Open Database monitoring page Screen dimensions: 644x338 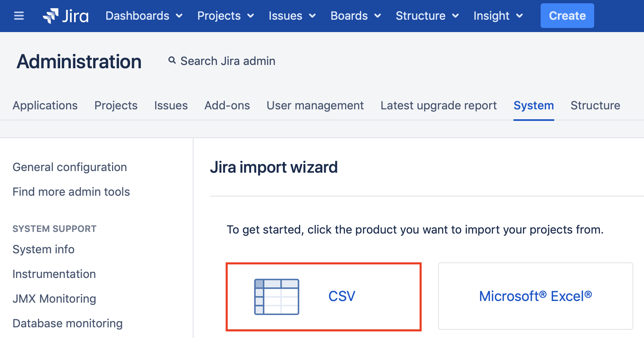point(67,323)
